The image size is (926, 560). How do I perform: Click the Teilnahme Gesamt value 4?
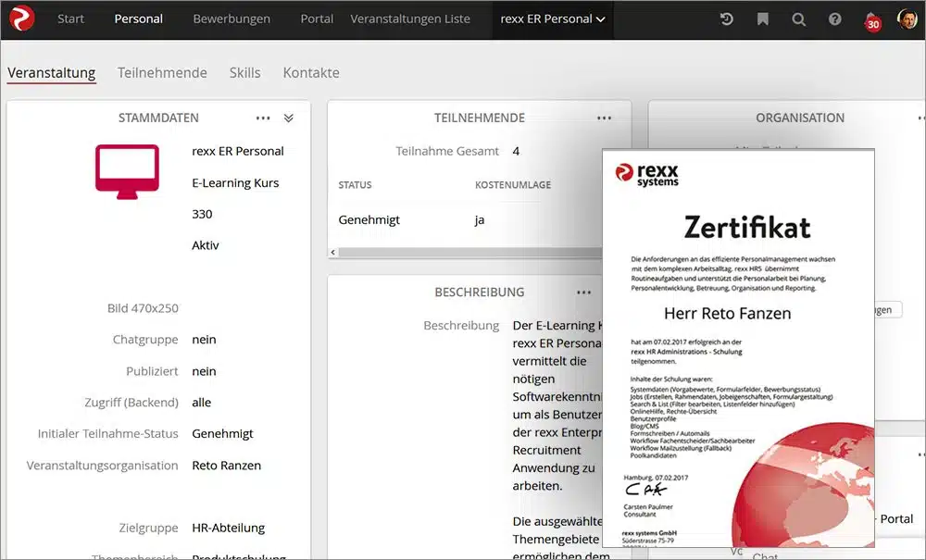click(x=516, y=151)
